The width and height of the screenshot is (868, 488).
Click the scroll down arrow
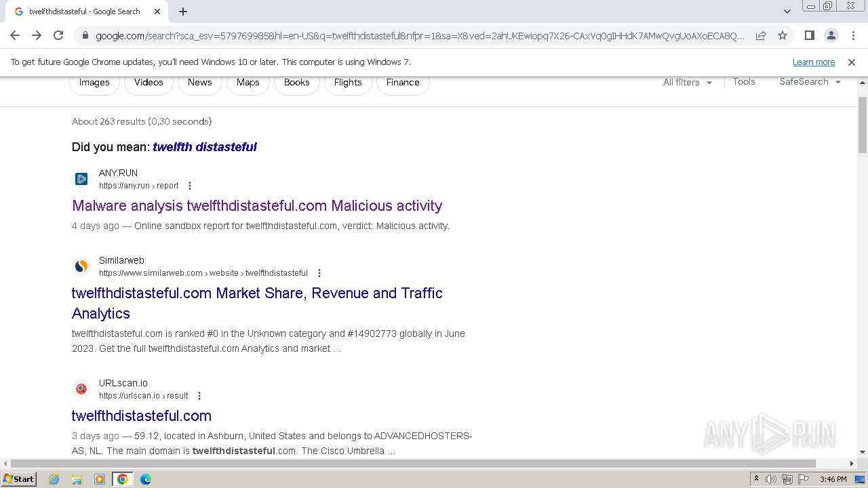click(x=863, y=452)
